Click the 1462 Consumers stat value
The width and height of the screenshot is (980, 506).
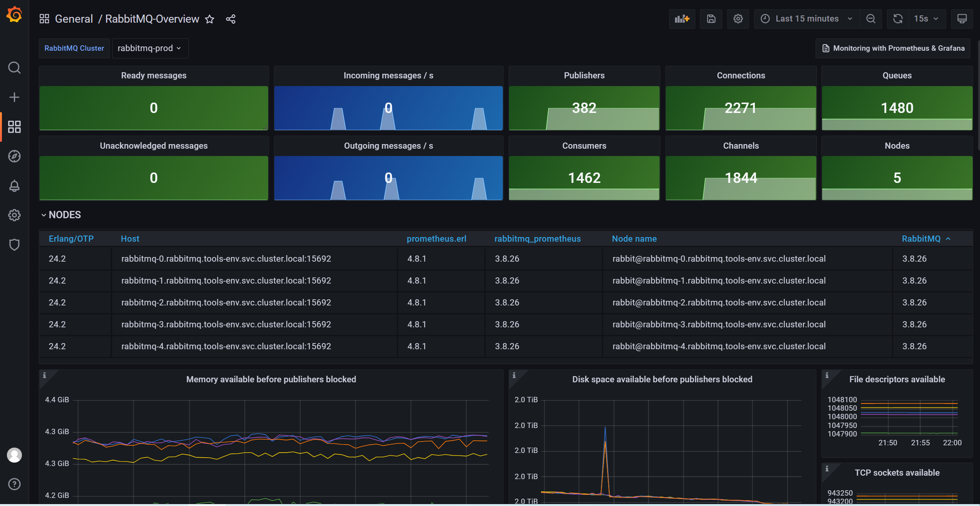(x=584, y=178)
